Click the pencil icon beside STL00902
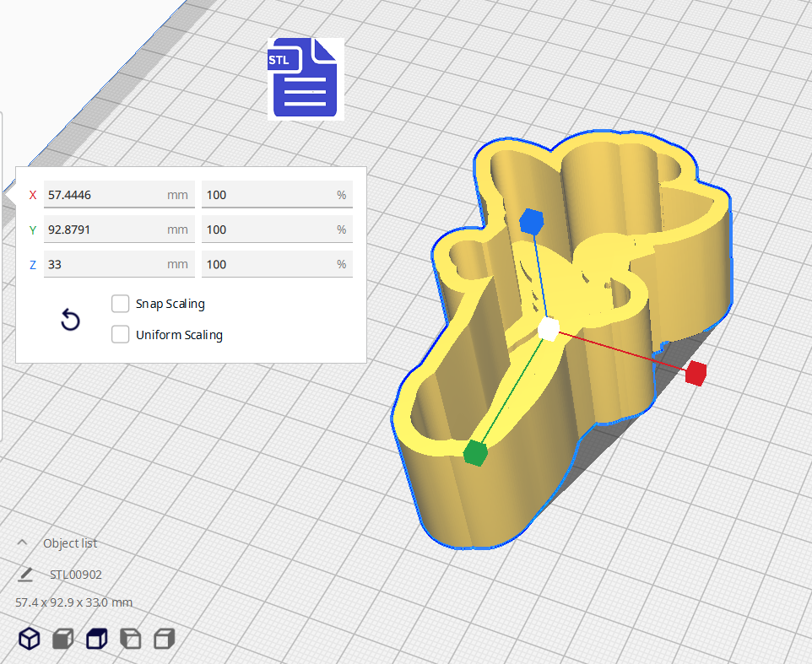812x664 pixels. click(25, 575)
